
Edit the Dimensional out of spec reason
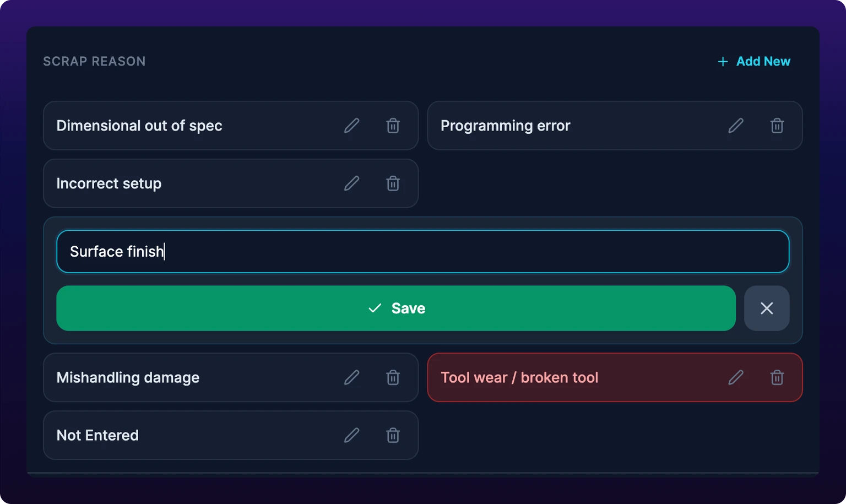click(x=351, y=126)
